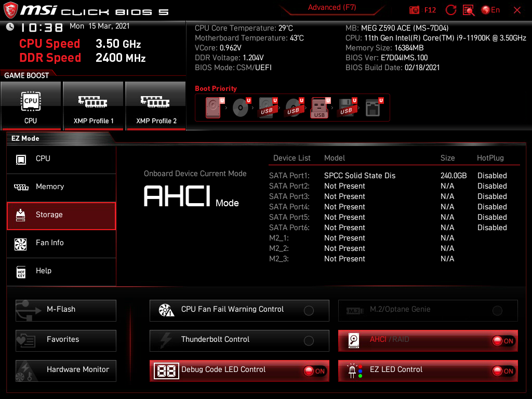
Task: Toggle CPU Fan Fail Warning Control
Action: (x=309, y=311)
